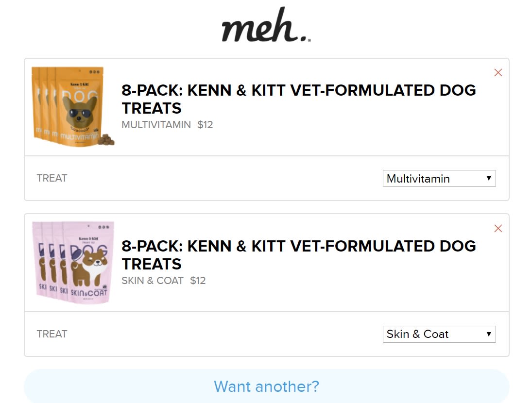Screen dimensions: 532x403
Task: Click the meh logo
Action: coord(266,26)
